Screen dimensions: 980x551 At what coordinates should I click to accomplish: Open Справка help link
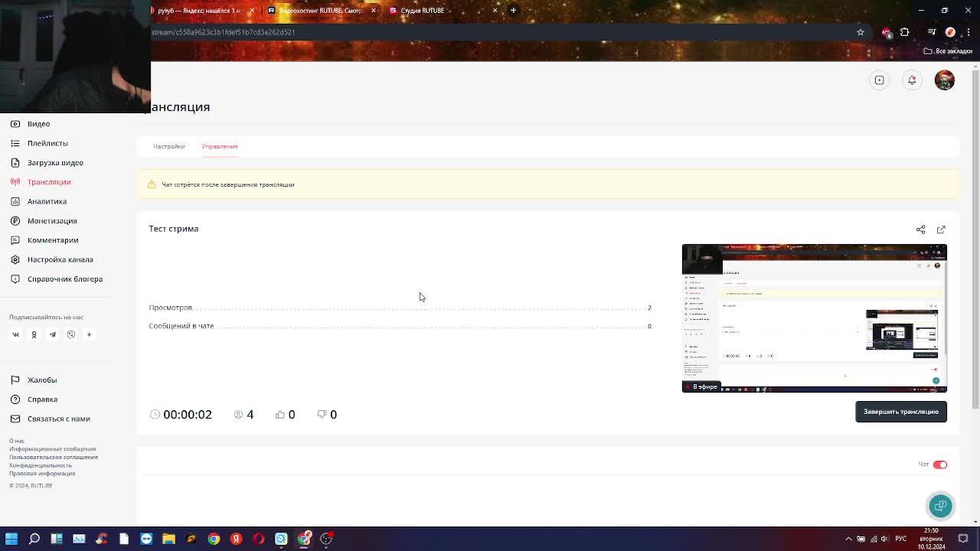[x=34, y=399]
